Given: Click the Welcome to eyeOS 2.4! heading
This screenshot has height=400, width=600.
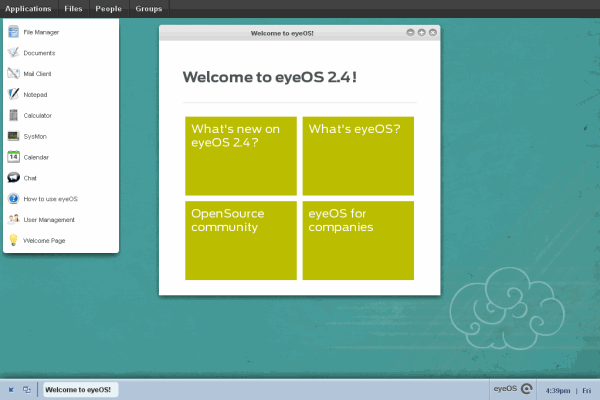Looking at the screenshot, I should [270, 77].
